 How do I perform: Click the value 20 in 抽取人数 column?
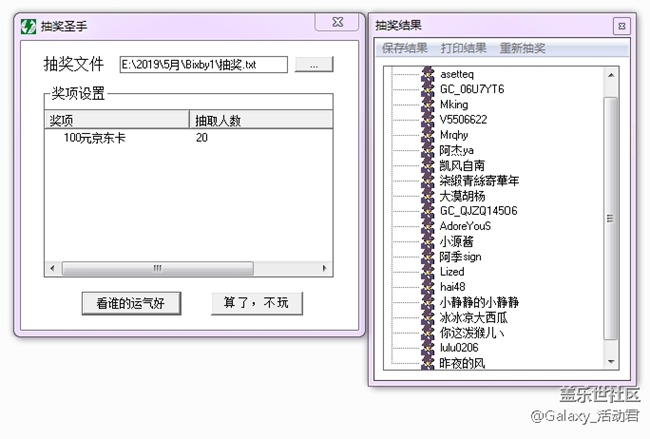coord(202,138)
